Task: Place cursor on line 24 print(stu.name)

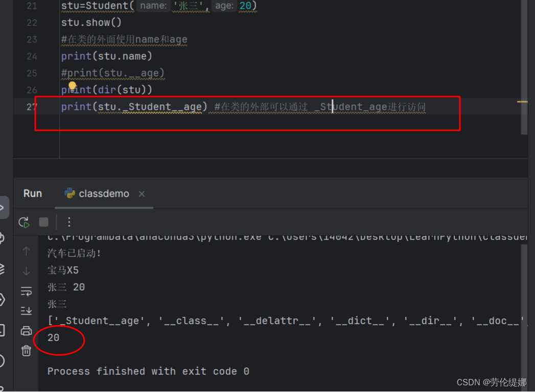Action: pos(106,56)
